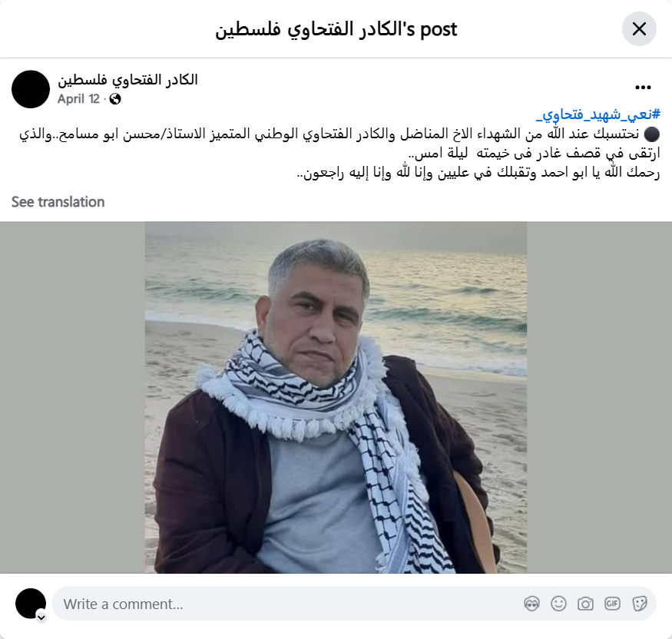Open the GIF picker for commenting
The image size is (672, 639).
(x=612, y=604)
